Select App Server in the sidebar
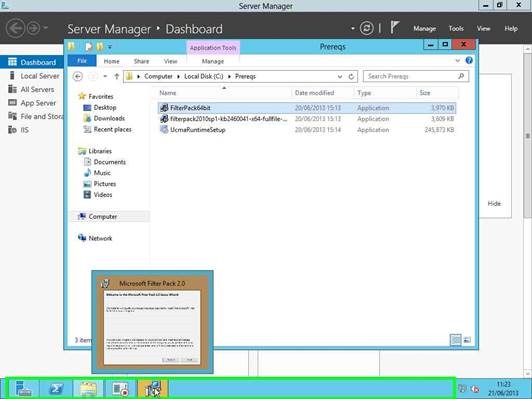Image resolution: width=532 pixels, height=399 pixels. (32, 103)
